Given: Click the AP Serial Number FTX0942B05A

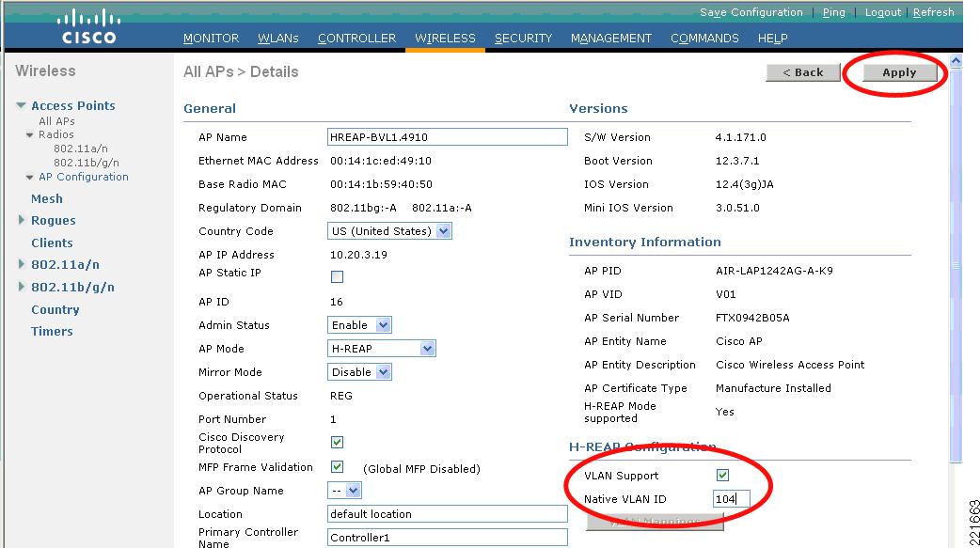Looking at the screenshot, I should coord(752,318).
